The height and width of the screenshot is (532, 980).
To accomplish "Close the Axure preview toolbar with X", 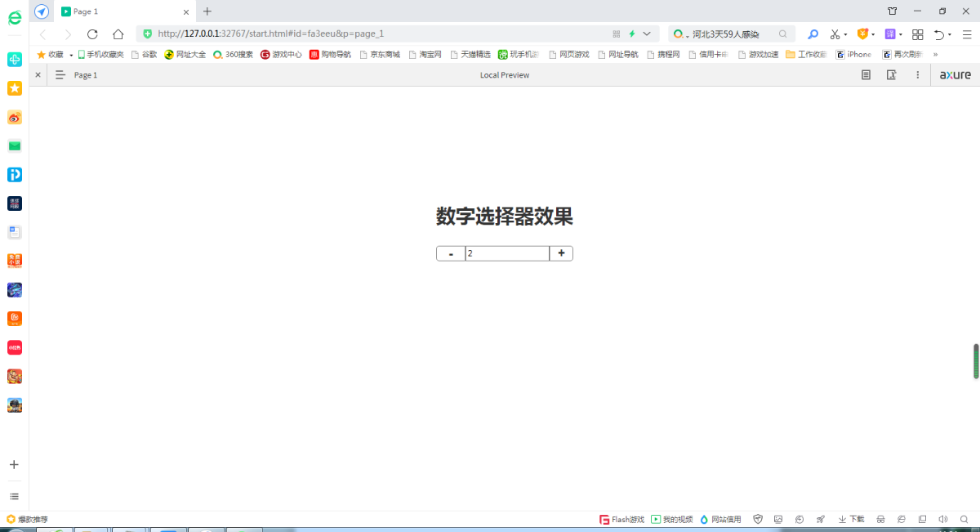I will 38,75.
